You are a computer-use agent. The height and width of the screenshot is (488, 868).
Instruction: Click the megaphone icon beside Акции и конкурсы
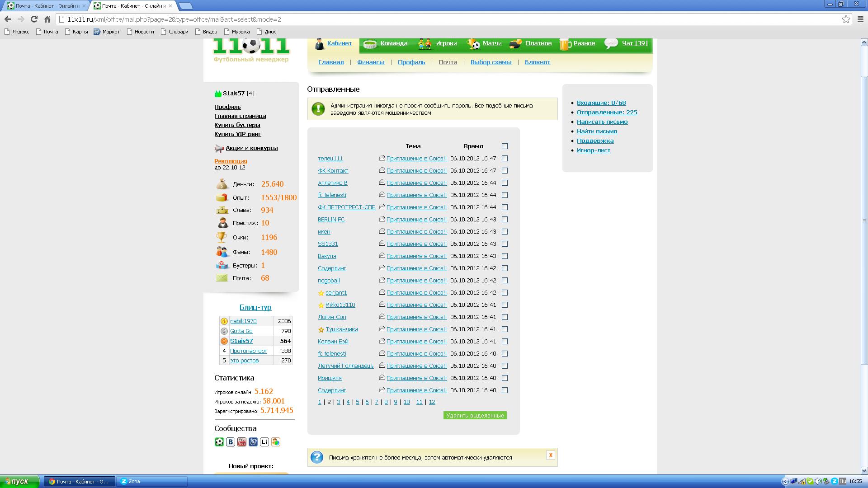219,148
